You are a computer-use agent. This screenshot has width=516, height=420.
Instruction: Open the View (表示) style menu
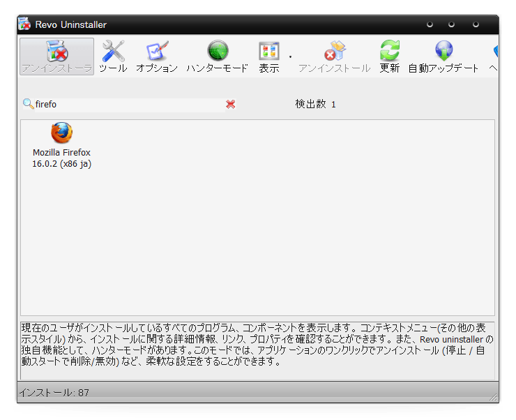pyautogui.click(x=269, y=57)
